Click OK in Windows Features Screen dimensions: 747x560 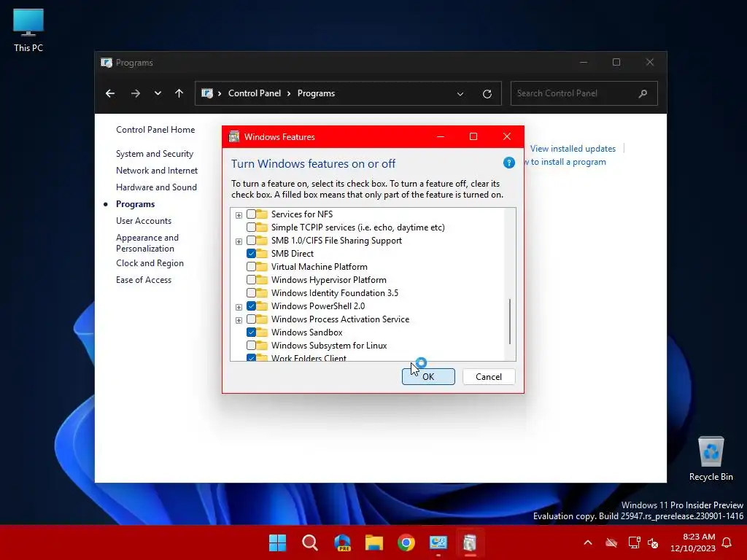click(428, 377)
